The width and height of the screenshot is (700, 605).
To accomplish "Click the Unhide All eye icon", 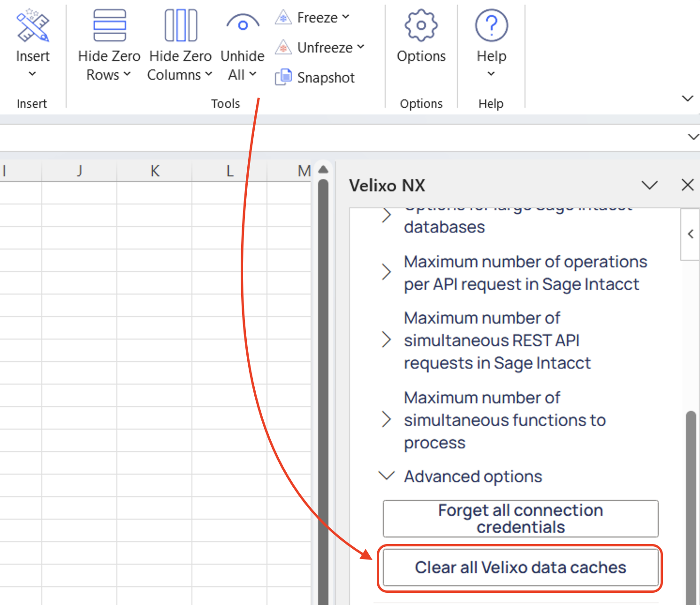I will [243, 24].
